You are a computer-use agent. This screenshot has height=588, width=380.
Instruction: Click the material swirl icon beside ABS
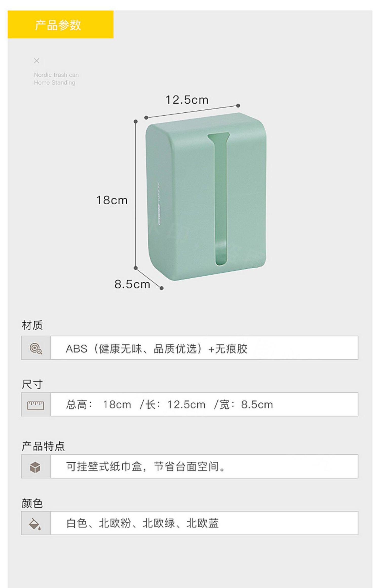(36, 348)
